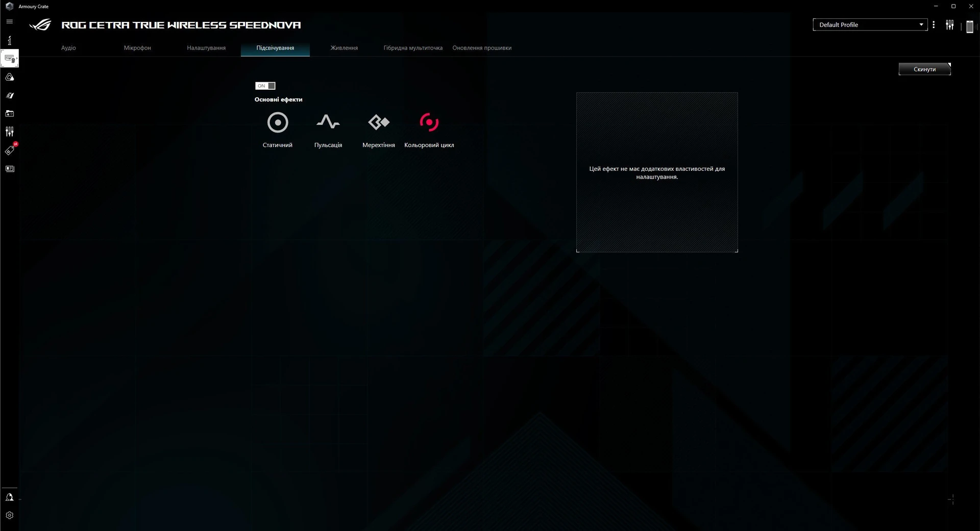Close the Armoury Crate window

click(x=971, y=6)
